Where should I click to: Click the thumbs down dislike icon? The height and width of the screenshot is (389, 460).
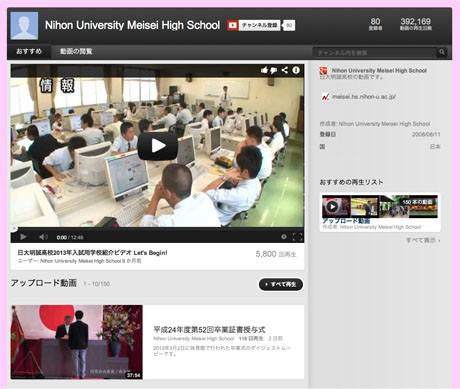274,70
